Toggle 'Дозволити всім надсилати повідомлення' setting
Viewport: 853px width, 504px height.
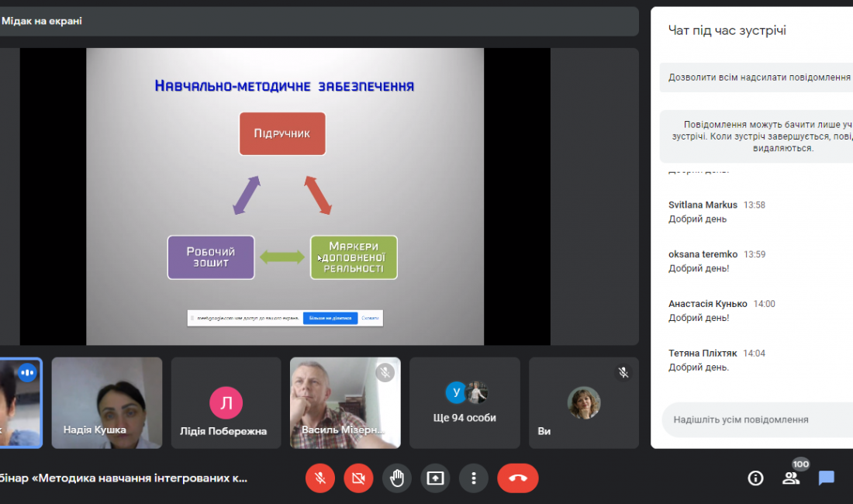pyautogui.click(x=758, y=78)
